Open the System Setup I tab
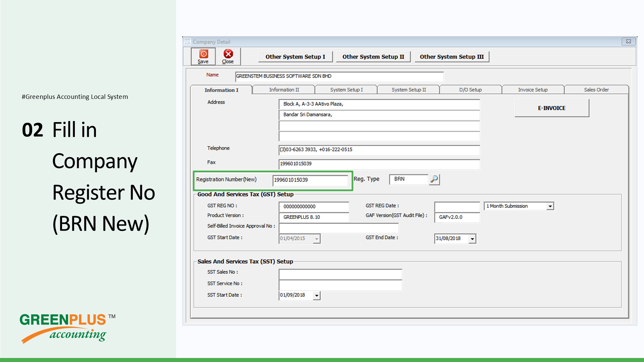This screenshot has width=644, height=362. point(346,89)
